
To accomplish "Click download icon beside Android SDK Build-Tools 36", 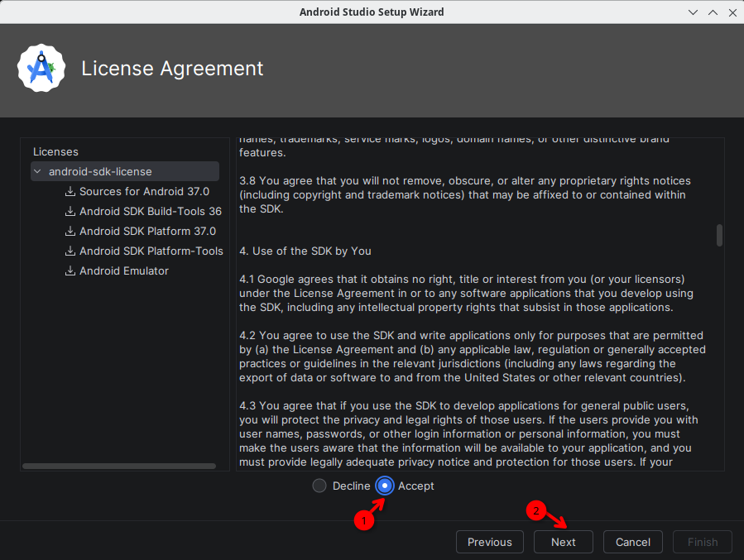I will point(70,211).
